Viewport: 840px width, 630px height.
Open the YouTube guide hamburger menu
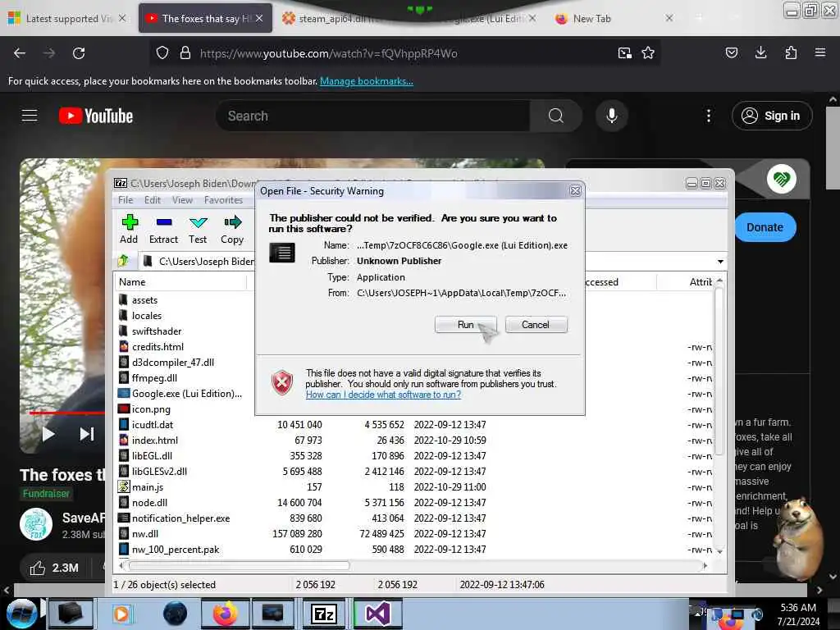pos(30,116)
